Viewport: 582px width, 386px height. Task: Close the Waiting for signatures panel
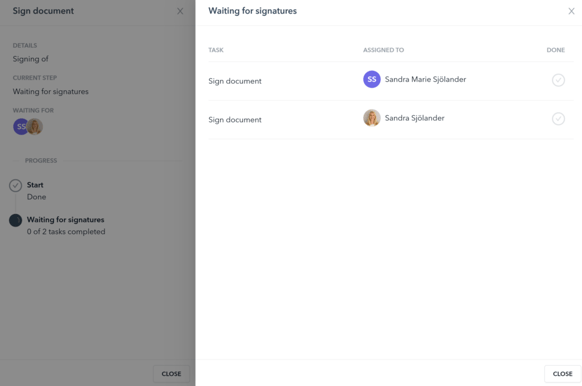(x=571, y=11)
